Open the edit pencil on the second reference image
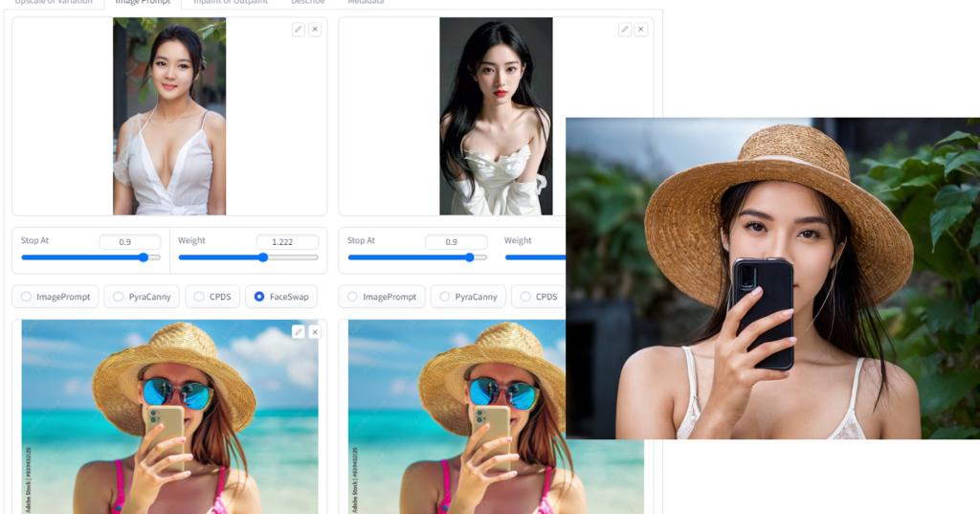The height and width of the screenshot is (514, 980). (625, 30)
